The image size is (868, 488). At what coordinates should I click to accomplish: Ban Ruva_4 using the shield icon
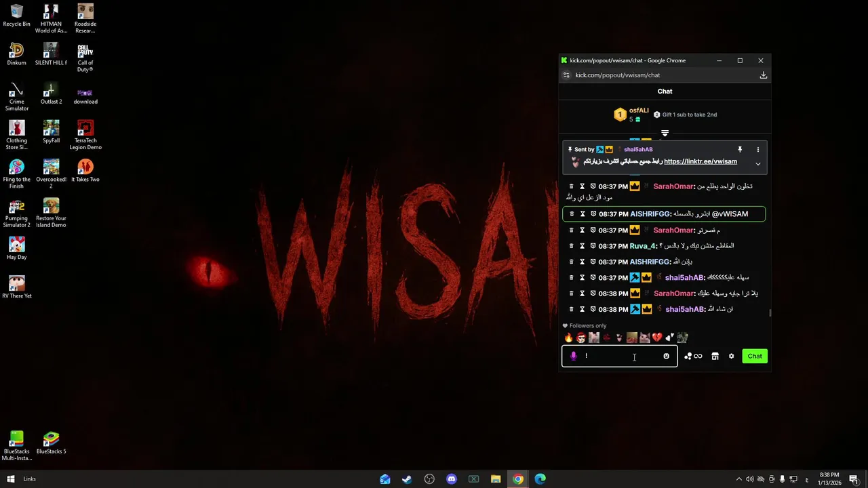click(x=593, y=246)
